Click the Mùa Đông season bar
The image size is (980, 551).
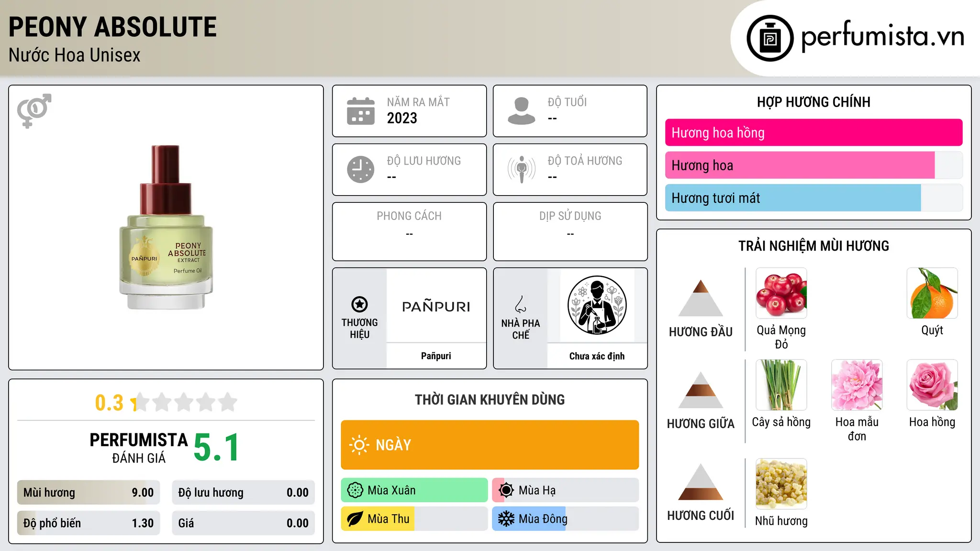click(566, 519)
